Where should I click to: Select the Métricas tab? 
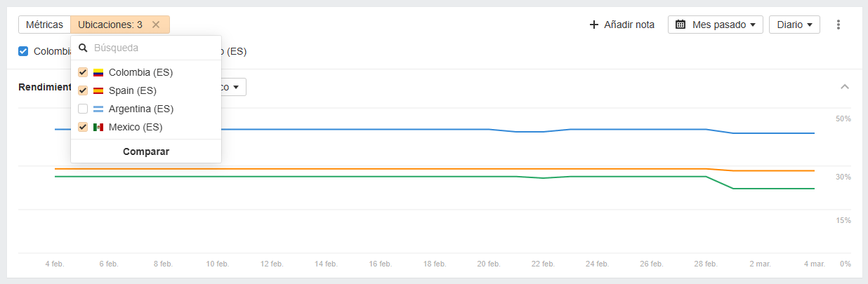44,25
